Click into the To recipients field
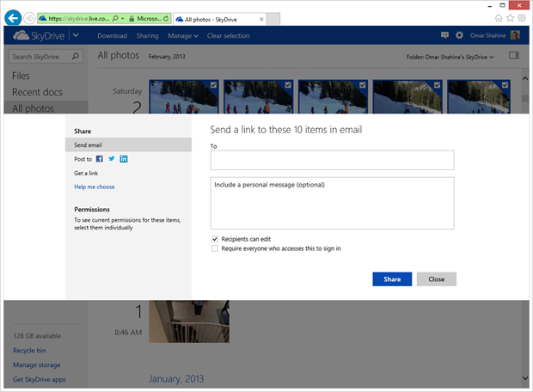The width and height of the screenshot is (533, 392). (x=332, y=160)
